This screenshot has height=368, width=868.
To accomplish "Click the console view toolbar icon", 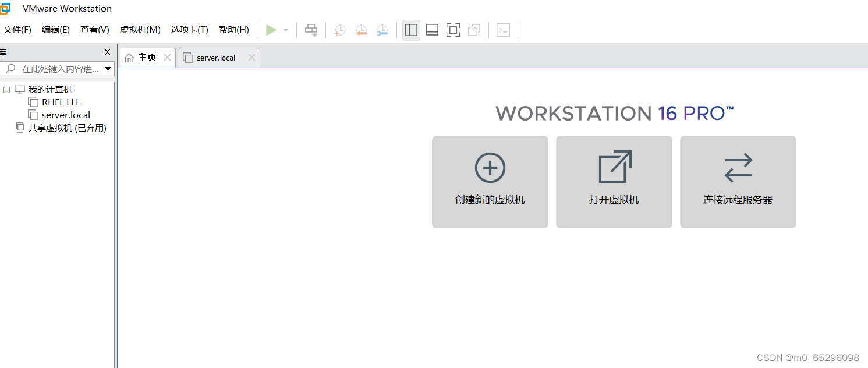I will (x=503, y=30).
